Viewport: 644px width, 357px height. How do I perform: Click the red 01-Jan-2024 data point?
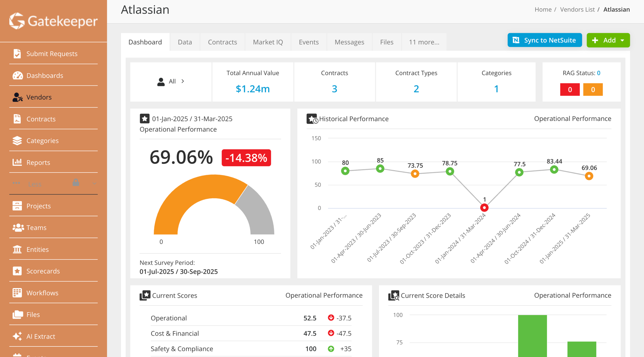click(x=484, y=208)
